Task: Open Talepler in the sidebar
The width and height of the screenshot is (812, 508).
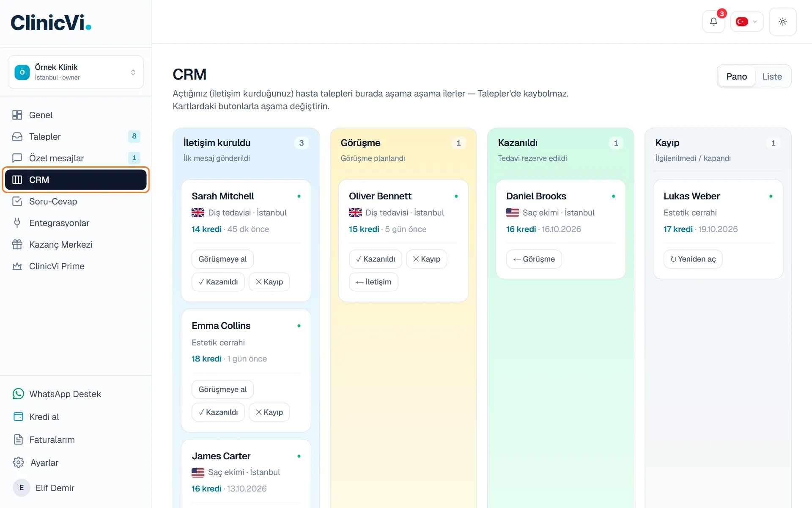Action: pos(76,137)
